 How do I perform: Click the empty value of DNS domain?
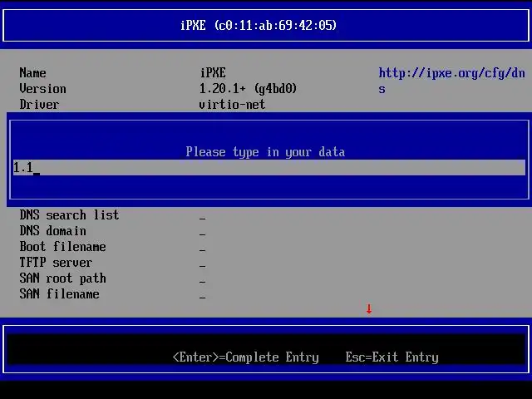[202, 234]
